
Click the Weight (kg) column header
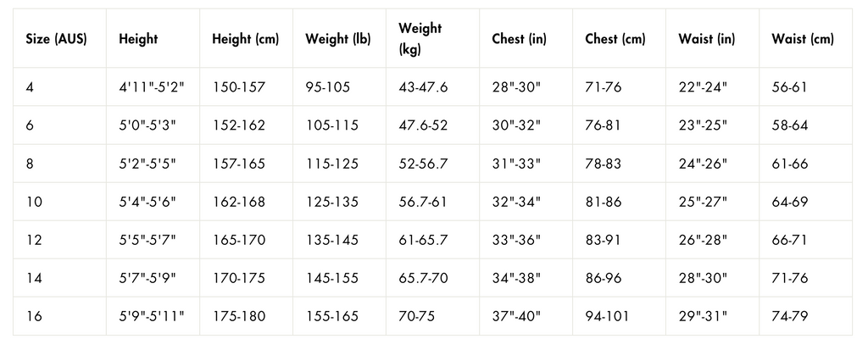[x=420, y=39]
